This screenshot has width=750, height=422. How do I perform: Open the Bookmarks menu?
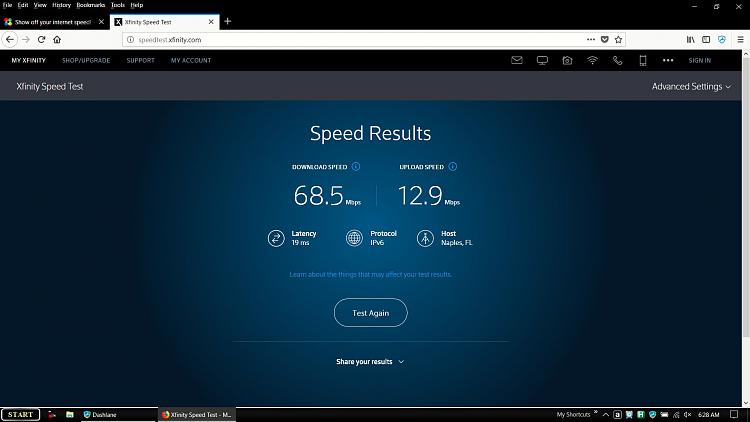point(90,5)
